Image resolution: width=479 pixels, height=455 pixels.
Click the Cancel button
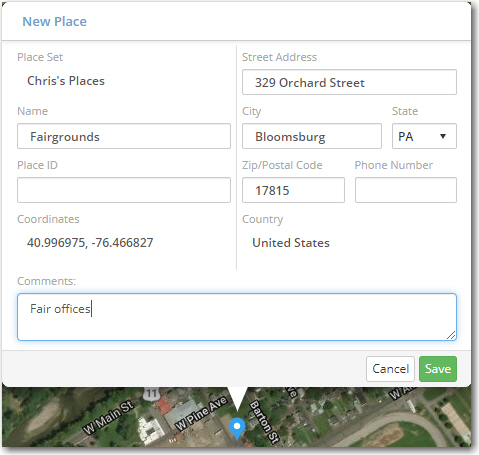point(390,369)
